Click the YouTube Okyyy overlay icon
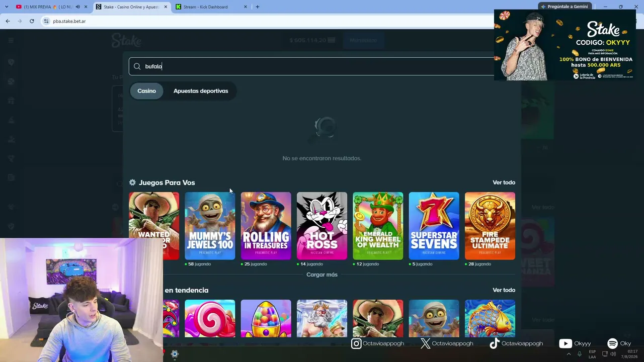The height and width of the screenshot is (362, 644). pyautogui.click(x=566, y=343)
